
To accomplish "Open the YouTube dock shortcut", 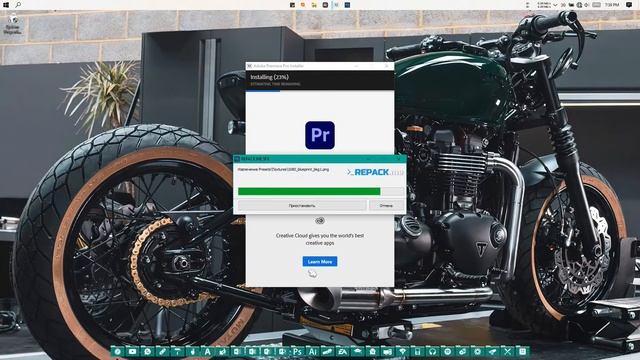I will [132, 351].
